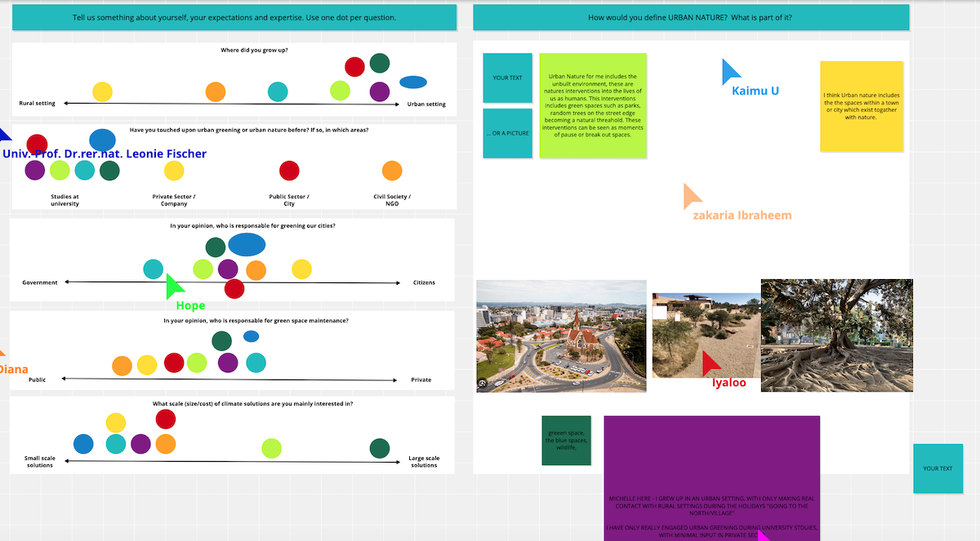
Task: Select purple dot above 'Studies at university'
Action: click(34, 171)
